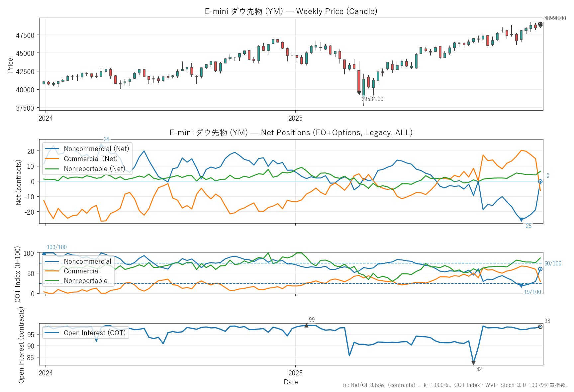Image resolution: width=574 pixels, height=392 pixels.
Task: Click the COT Index low triangle labeled 19/100
Action: pyautogui.click(x=522, y=286)
